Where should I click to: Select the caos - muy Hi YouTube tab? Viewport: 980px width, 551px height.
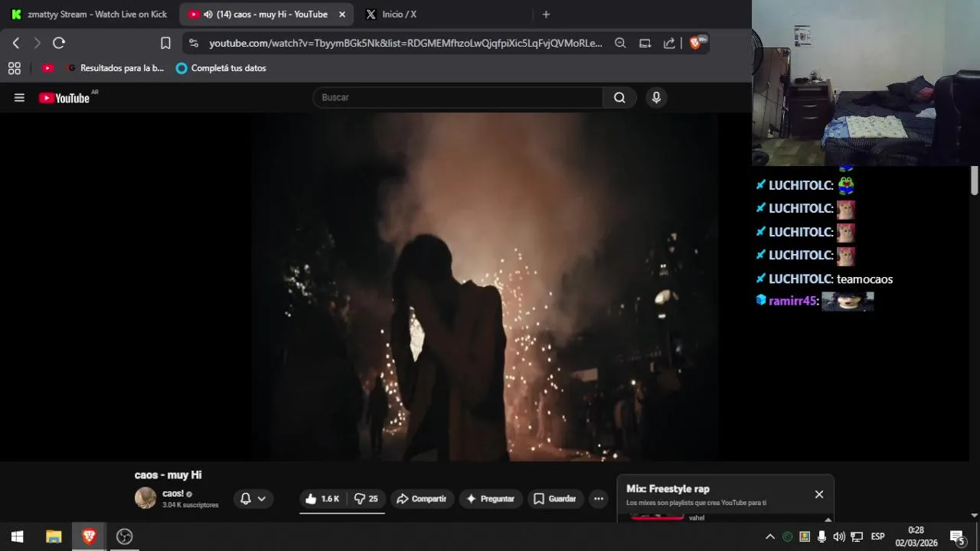(x=266, y=14)
